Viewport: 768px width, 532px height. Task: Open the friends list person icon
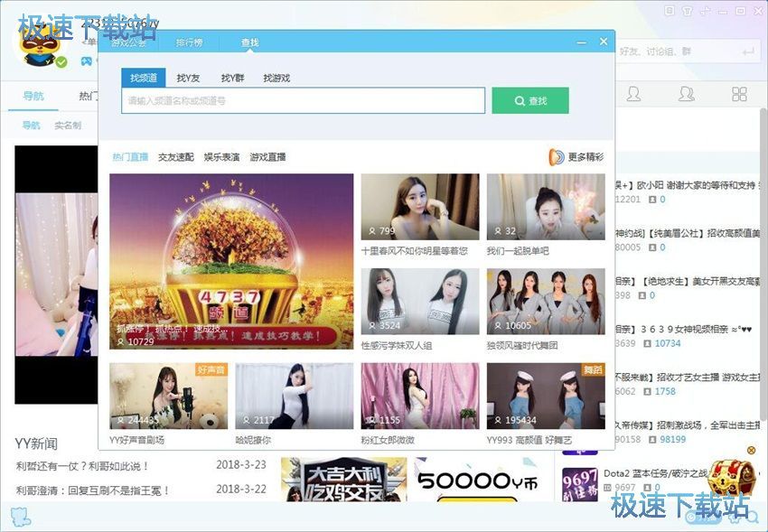[x=633, y=93]
